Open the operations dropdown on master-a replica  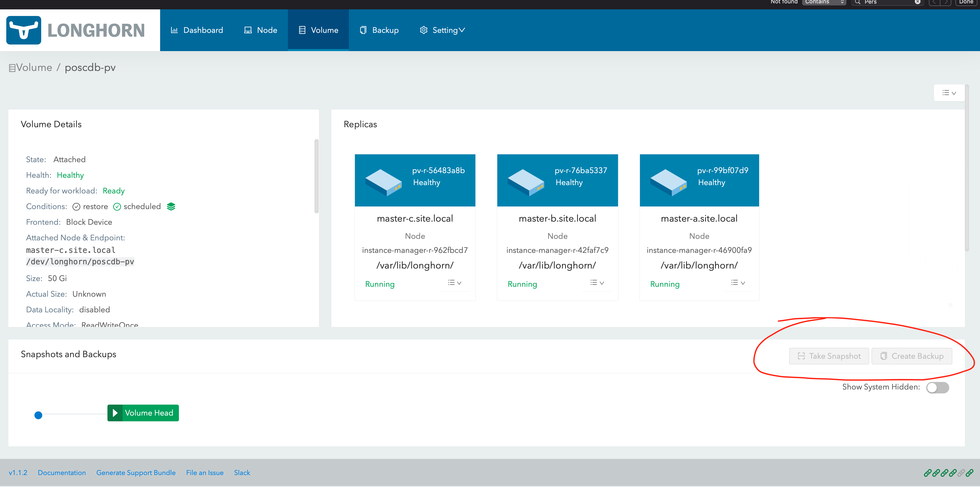click(x=738, y=282)
